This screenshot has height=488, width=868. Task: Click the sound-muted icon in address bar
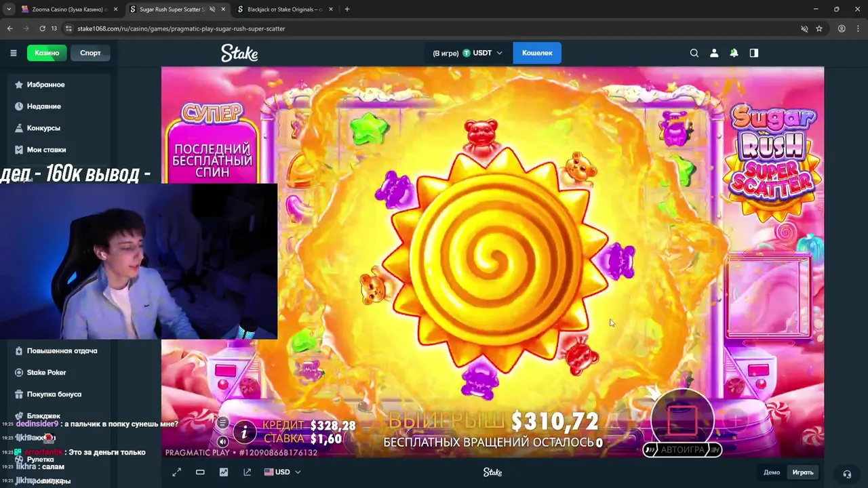click(x=804, y=28)
